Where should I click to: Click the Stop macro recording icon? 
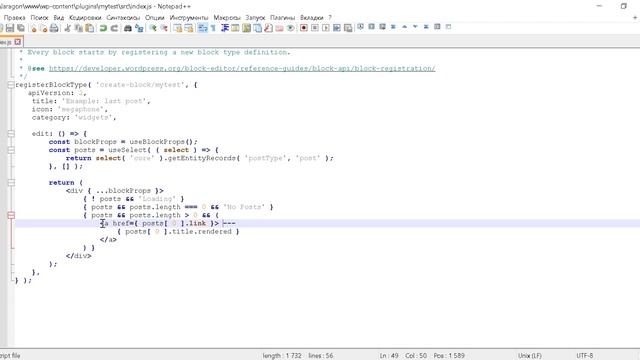pyautogui.click(x=315, y=28)
